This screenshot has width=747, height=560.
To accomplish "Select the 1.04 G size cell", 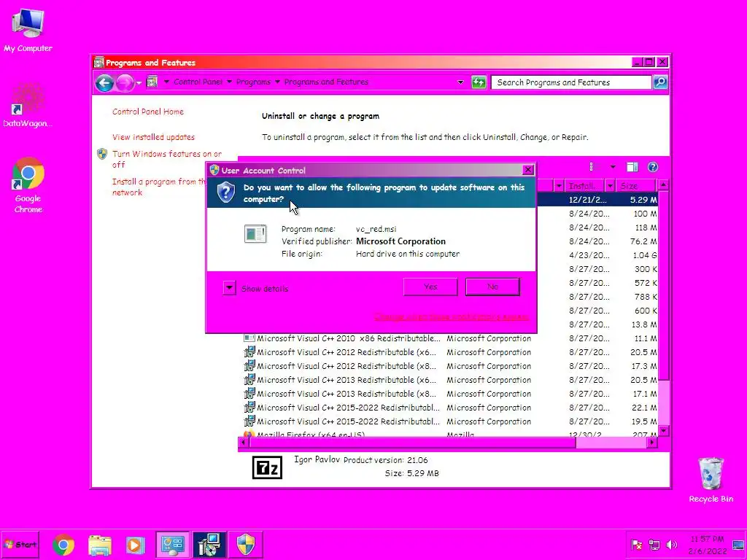I will pyautogui.click(x=644, y=255).
